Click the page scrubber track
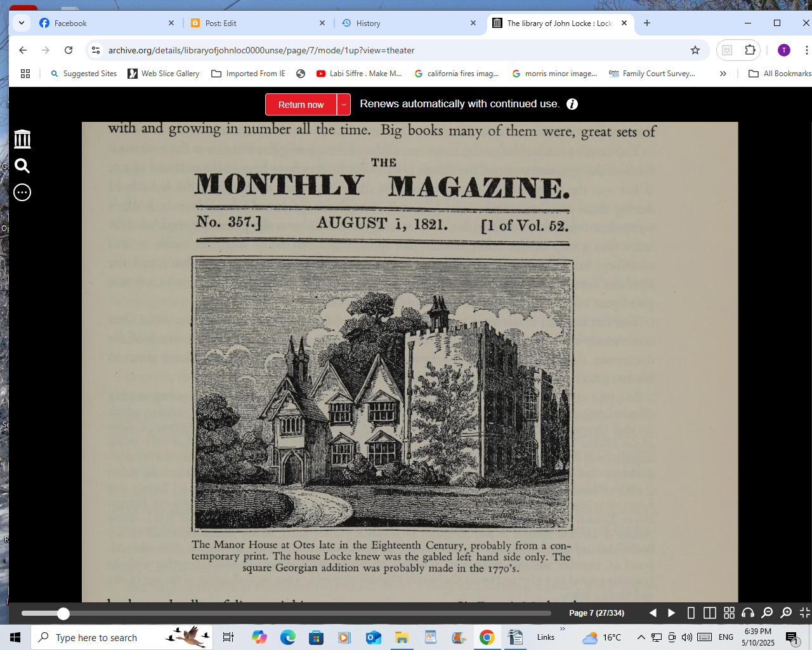 (286, 613)
